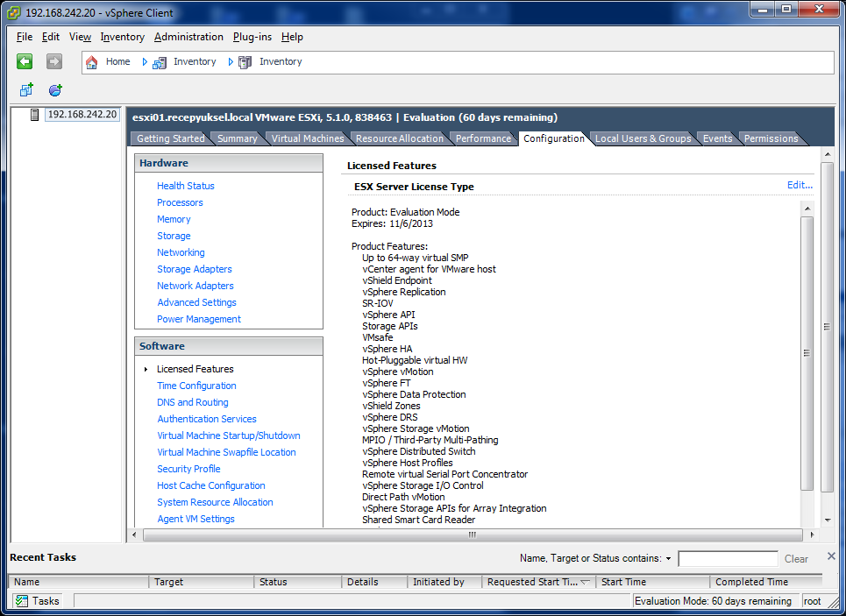Click Edit... link for license type
Screen dimensions: 846x616
click(x=800, y=185)
